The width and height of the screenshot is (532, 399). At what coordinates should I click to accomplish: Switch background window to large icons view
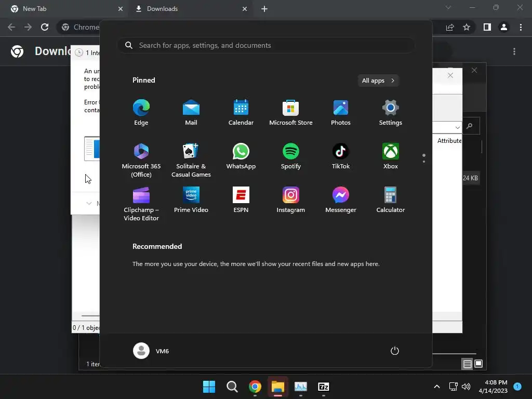pyautogui.click(x=478, y=364)
